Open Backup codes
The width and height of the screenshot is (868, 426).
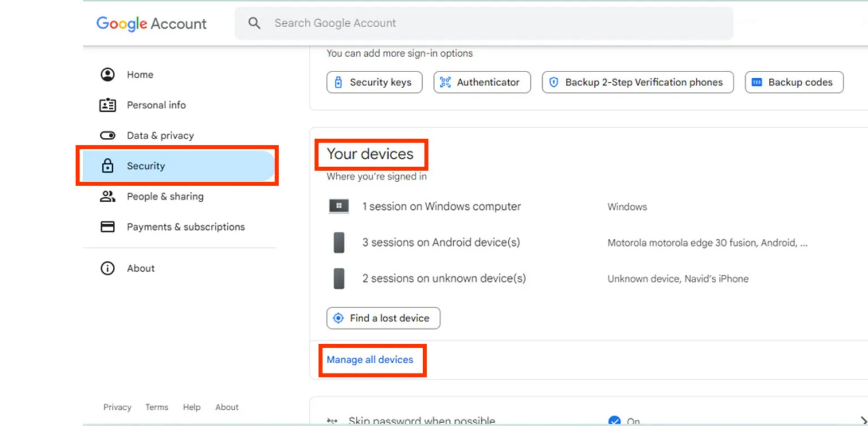794,82
